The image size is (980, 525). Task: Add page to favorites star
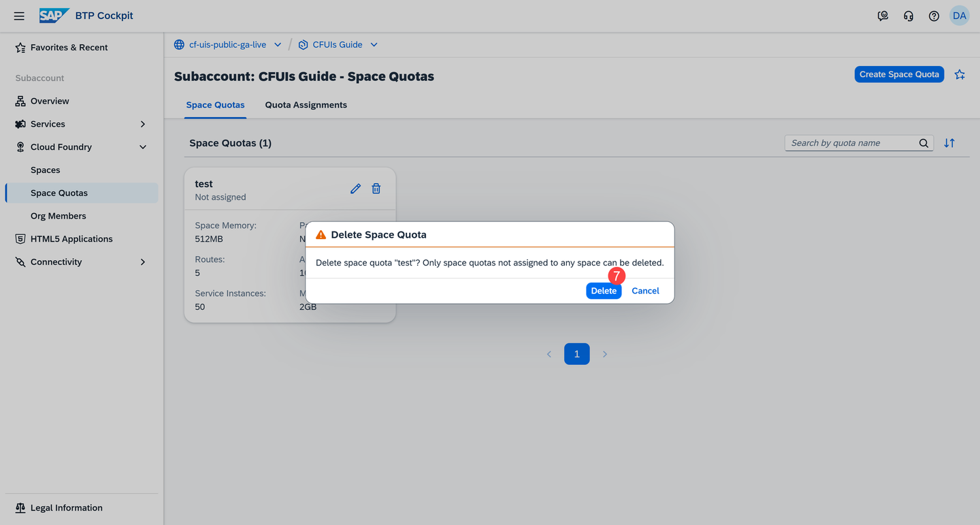click(960, 74)
